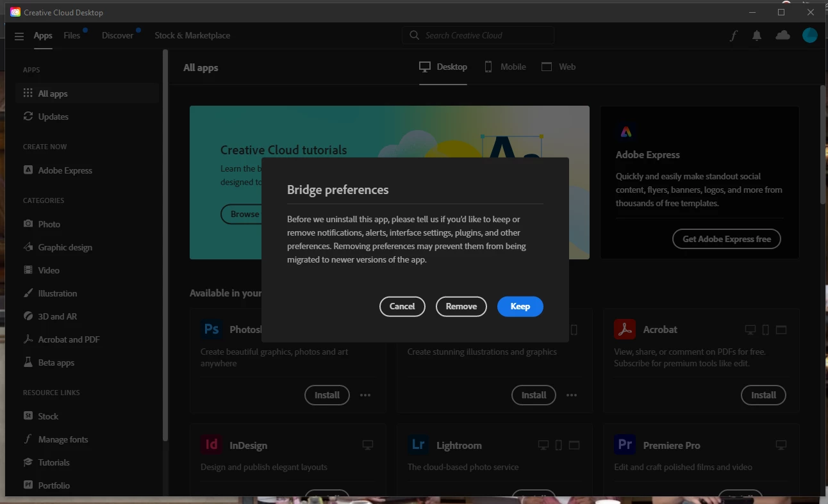828x504 pixels.
Task: Install Illustrator via its Install button
Action: tap(534, 395)
